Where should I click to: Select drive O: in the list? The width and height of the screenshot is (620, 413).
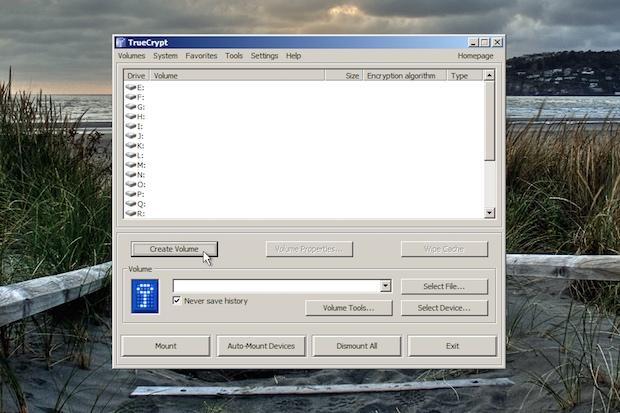[x=136, y=184]
